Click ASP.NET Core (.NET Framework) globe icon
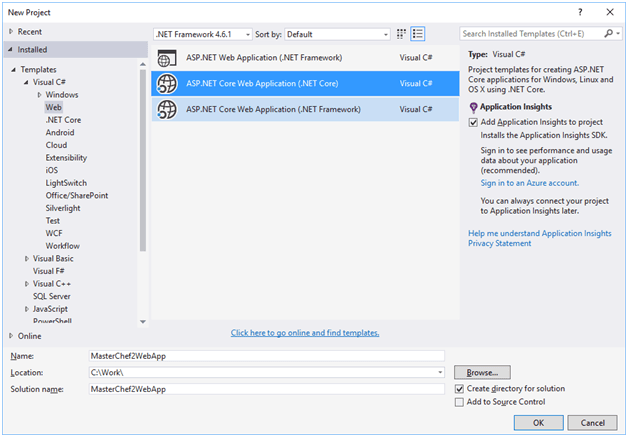The width and height of the screenshot is (628, 437). click(x=167, y=109)
